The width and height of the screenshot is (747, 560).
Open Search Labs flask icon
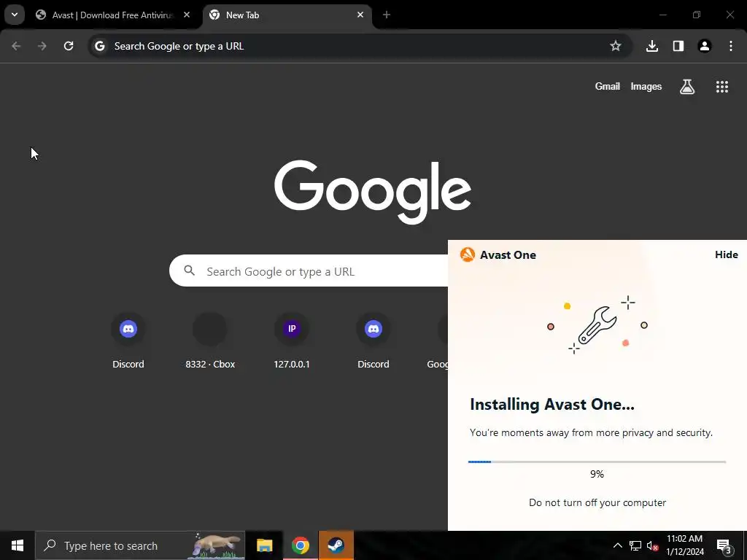687,86
